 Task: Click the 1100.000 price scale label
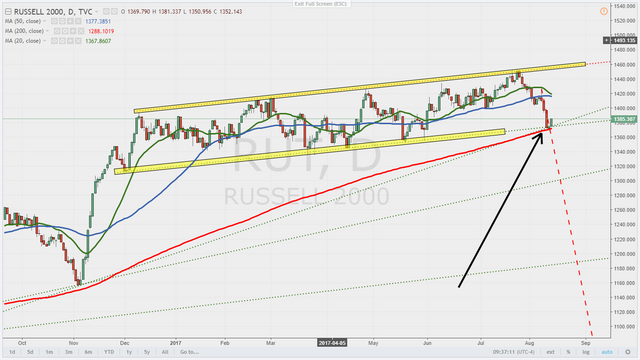pyautogui.click(x=624, y=327)
